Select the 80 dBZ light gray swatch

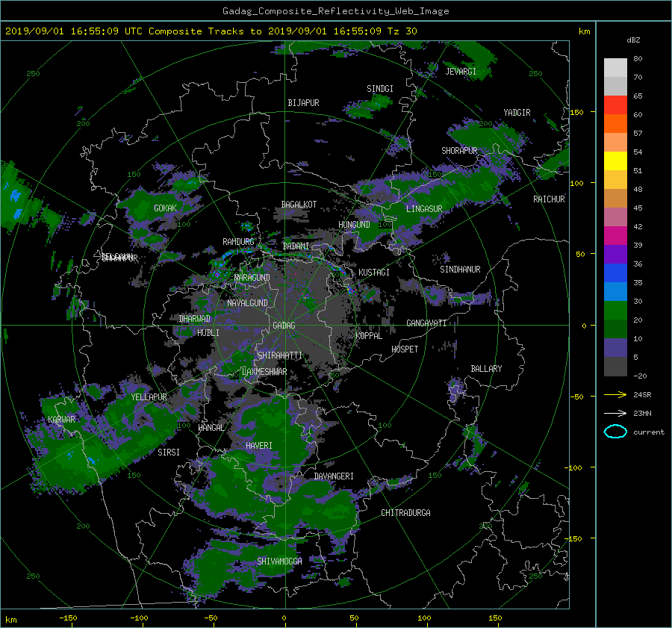click(x=615, y=68)
